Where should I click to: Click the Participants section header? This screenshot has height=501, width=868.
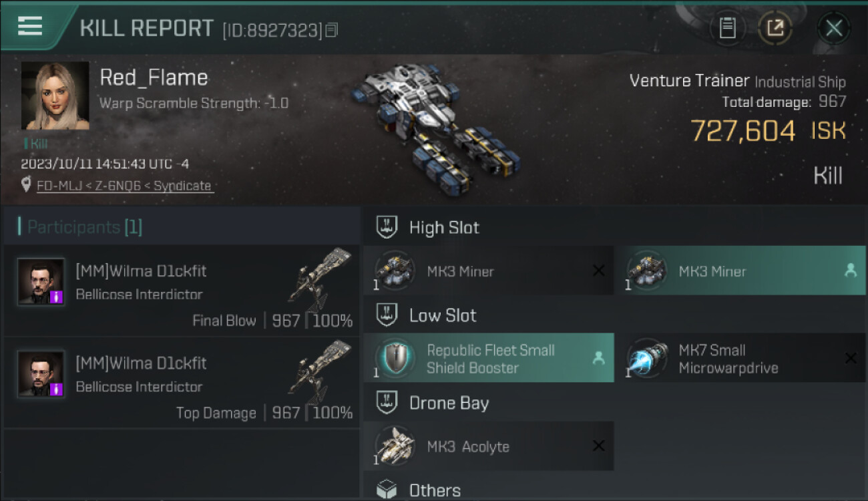(x=85, y=227)
